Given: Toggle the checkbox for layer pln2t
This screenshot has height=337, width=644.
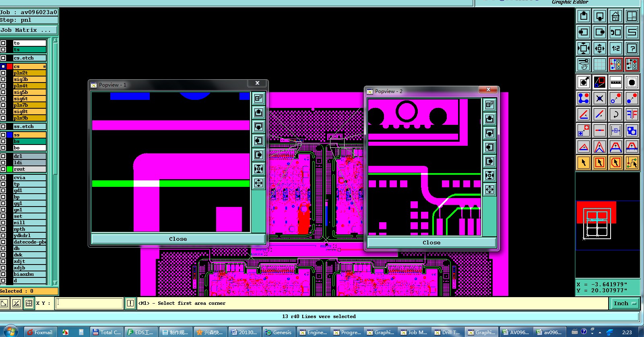Looking at the screenshot, I should click(x=3, y=73).
